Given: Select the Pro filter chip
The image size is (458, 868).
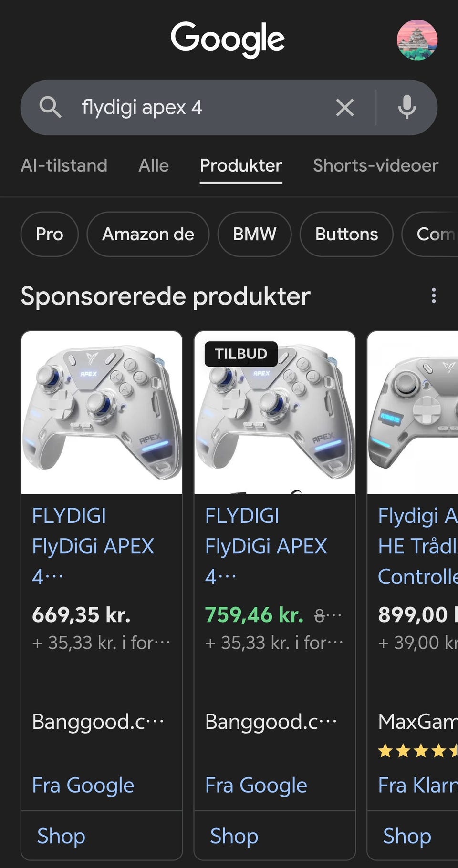Looking at the screenshot, I should point(50,234).
